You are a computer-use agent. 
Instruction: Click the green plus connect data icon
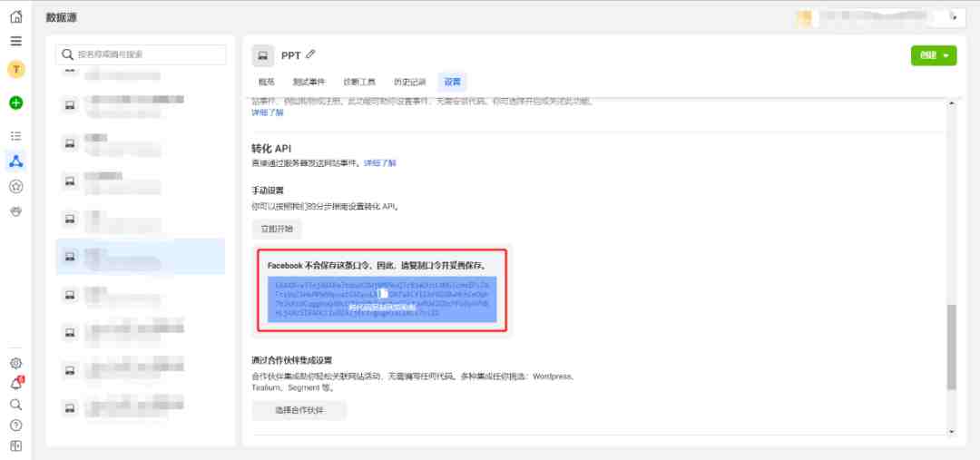click(16, 103)
